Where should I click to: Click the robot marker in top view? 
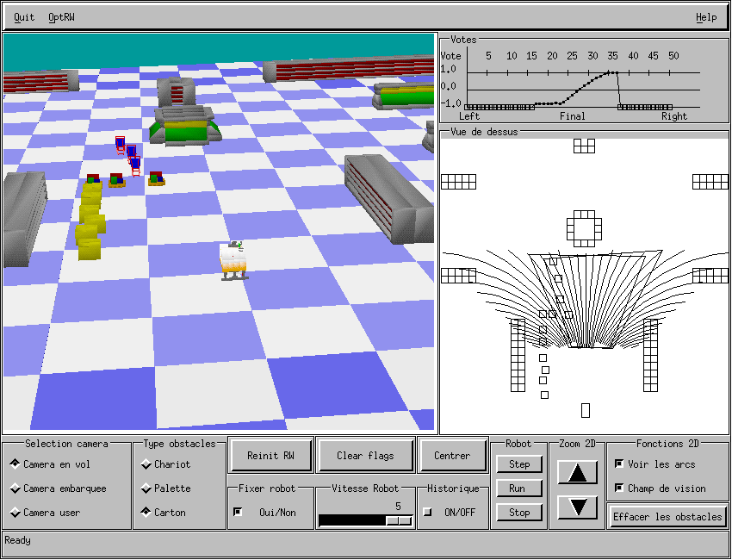pos(586,410)
